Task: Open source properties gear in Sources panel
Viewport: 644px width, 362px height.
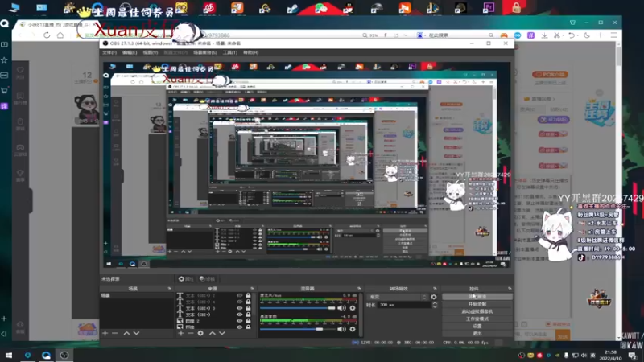Action: (200, 333)
